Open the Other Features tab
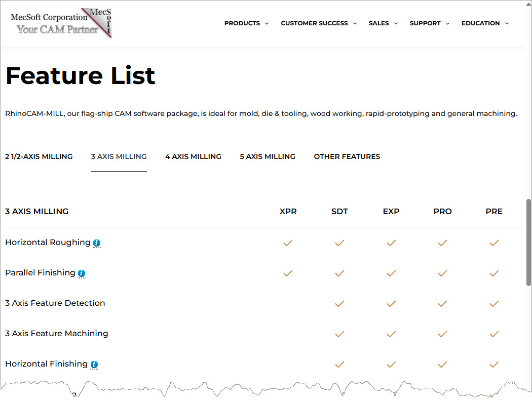The image size is (532, 403). pos(347,156)
